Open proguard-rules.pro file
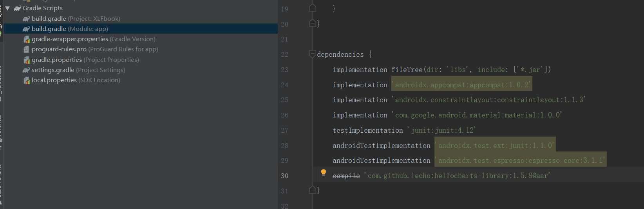This screenshot has height=209, width=644. coord(95,49)
